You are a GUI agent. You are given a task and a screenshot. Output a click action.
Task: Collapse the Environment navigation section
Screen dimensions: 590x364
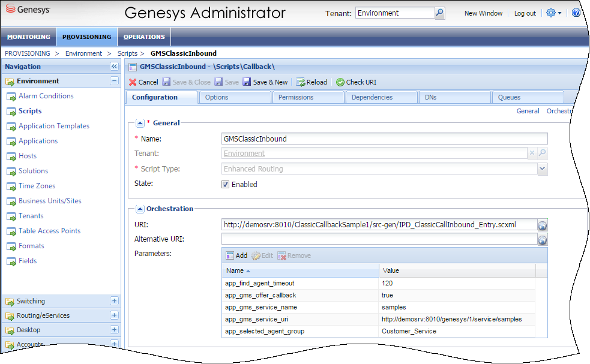pos(114,81)
